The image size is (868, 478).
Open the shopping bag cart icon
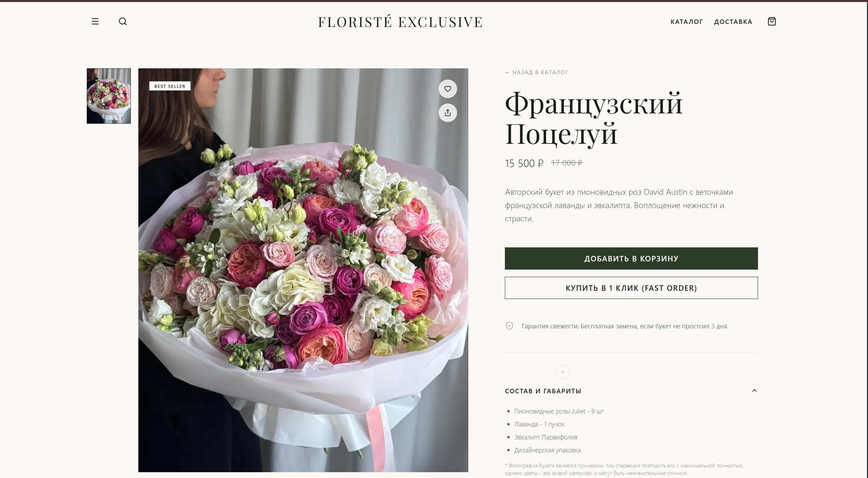point(772,22)
